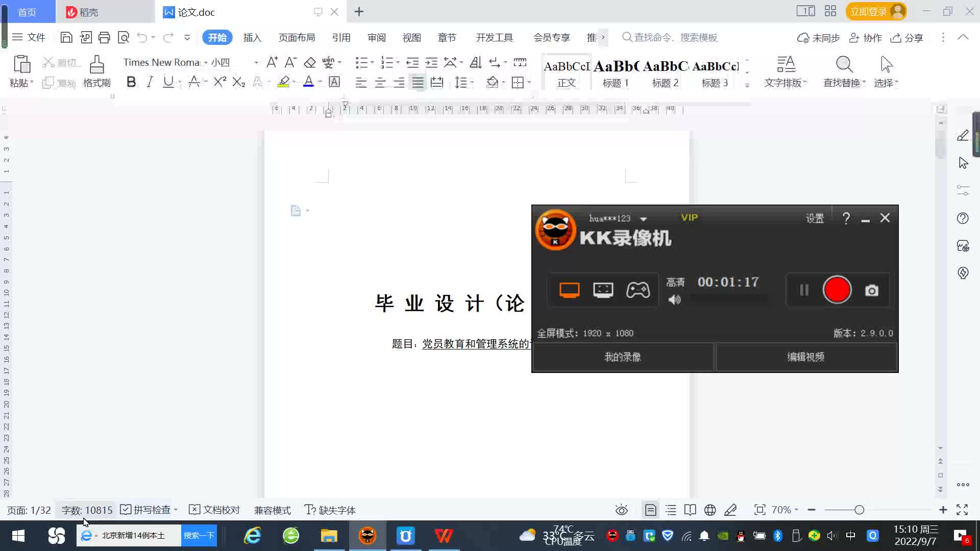This screenshot has width=980, height=551.
Task: Switch to the 页面布局 ribbon tab
Action: pyautogui.click(x=297, y=38)
